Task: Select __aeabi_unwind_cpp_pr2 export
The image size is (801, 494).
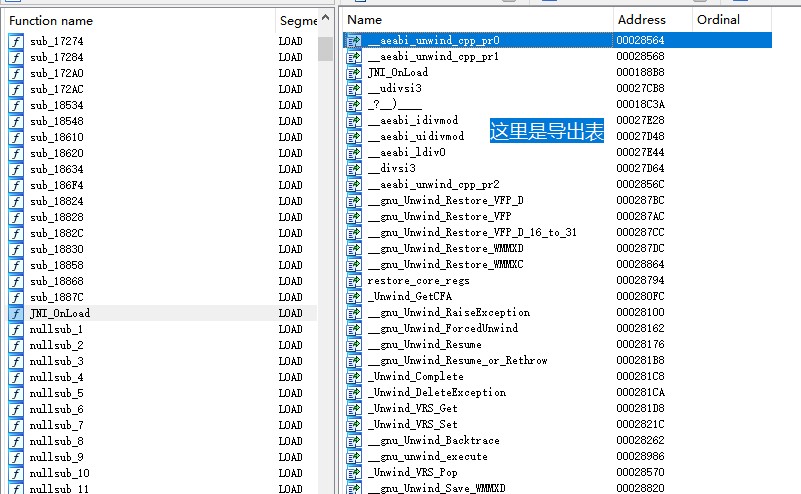Action: pyautogui.click(x=557, y=184)
